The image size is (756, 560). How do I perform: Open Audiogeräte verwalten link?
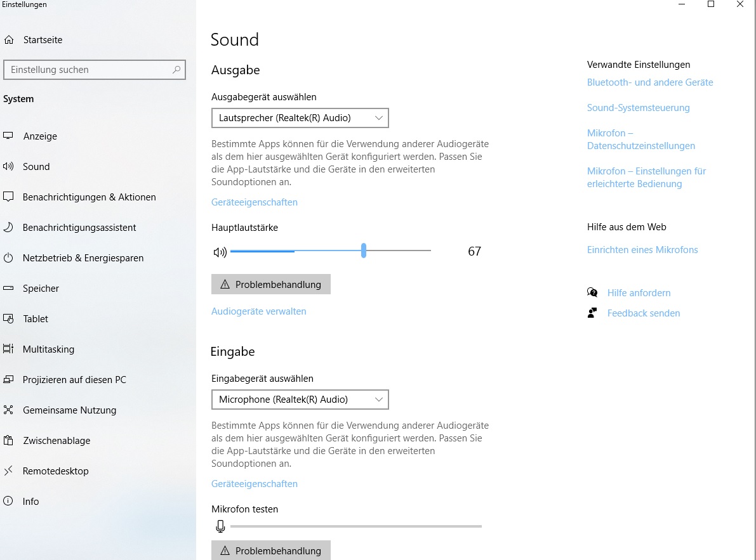point(258,311)
